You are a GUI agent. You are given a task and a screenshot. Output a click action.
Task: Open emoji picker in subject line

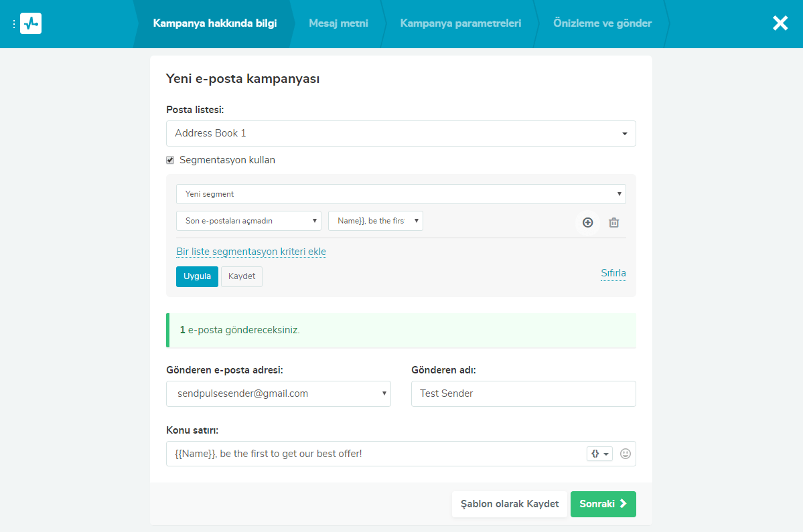pyautogui.click(x=626, y=454)
